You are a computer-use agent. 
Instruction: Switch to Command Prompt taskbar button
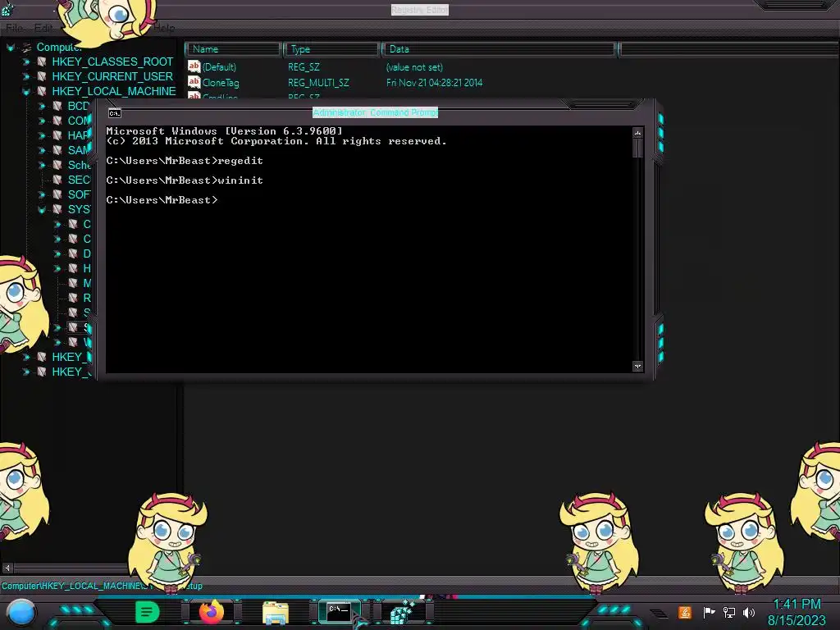(x=339, y=612)
